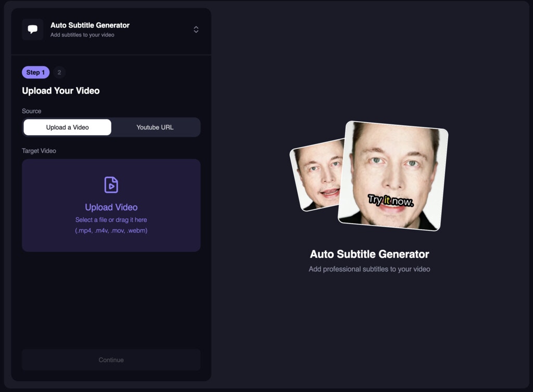Click the Target Video upload dropzone

[111, 205]
